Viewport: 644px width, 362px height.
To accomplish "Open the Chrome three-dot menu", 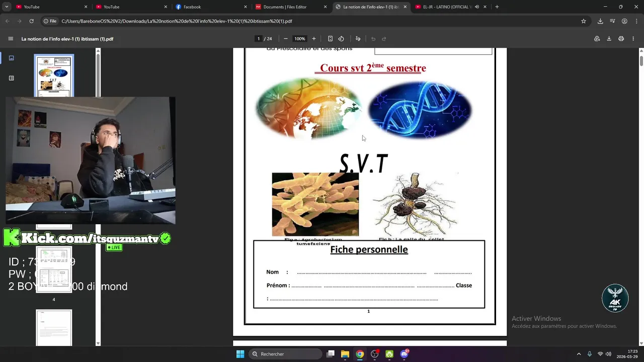I will [x=636, y=21].
